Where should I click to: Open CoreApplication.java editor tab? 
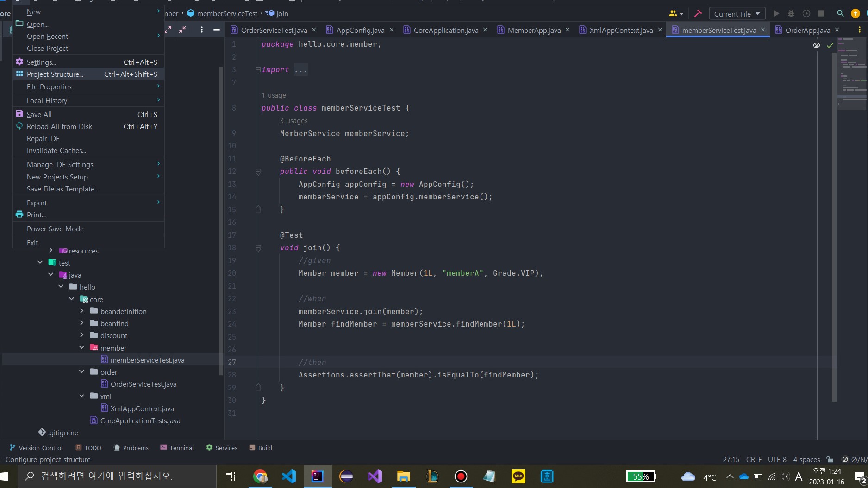pyautogui.click(x=446, y=30)
